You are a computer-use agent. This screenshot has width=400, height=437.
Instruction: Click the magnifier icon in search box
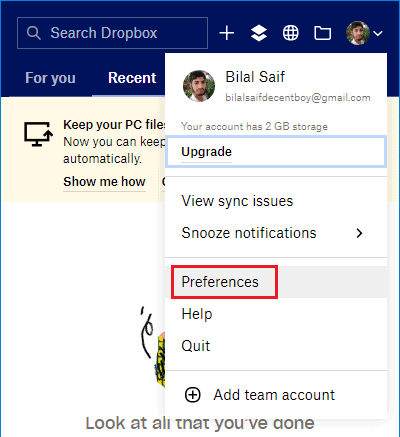pyautogui.click(x=34, y=33)
